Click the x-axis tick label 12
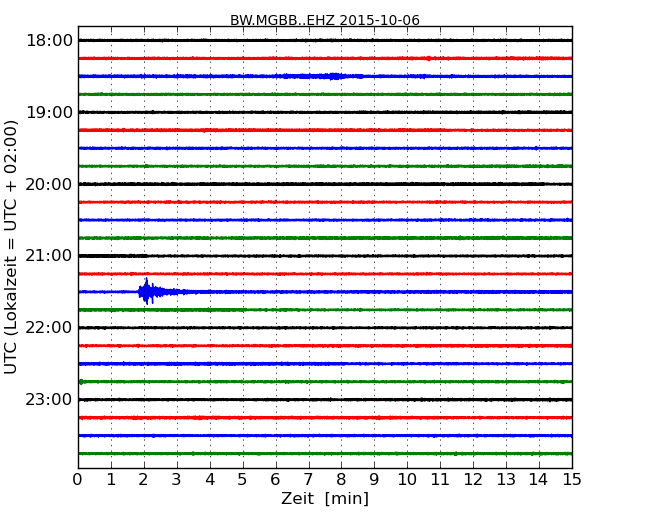Viewport: 650px width, 520px height. pyautogui.click(x=473, y=480)
